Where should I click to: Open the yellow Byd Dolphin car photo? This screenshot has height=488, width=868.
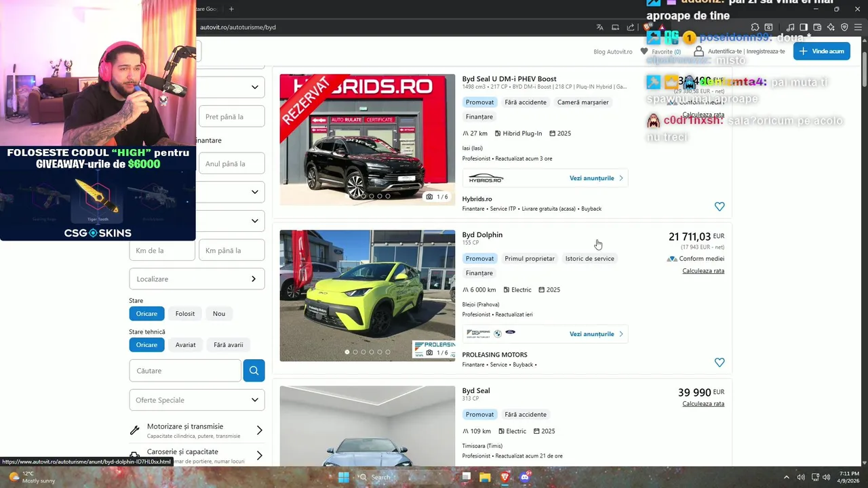click(x=368, y=296)
